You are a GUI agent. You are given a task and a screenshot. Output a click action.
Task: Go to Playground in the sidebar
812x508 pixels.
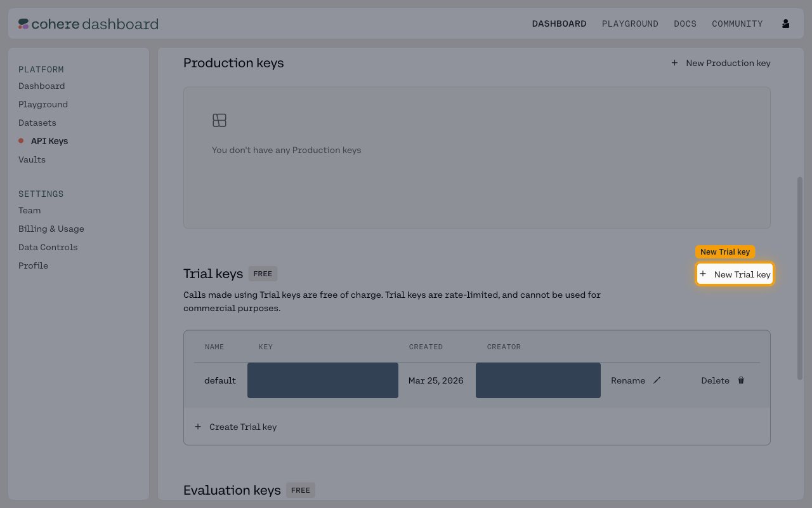coord(43,104)
